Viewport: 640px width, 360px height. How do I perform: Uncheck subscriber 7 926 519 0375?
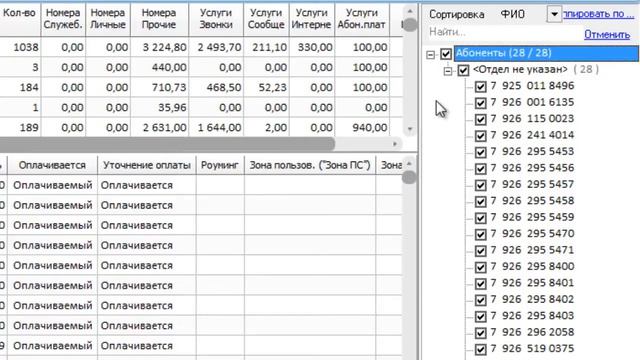coord(480,349)
